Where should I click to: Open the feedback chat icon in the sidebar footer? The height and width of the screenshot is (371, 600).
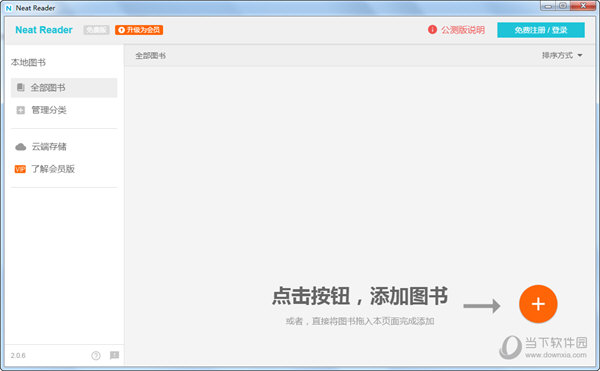click(114, 355)
